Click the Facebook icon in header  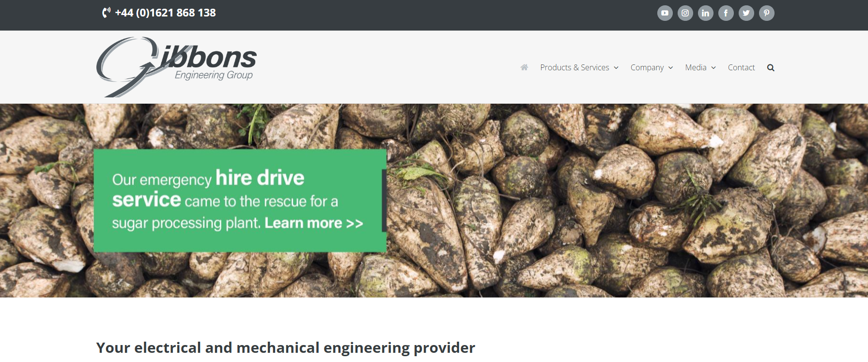point(726,13)
